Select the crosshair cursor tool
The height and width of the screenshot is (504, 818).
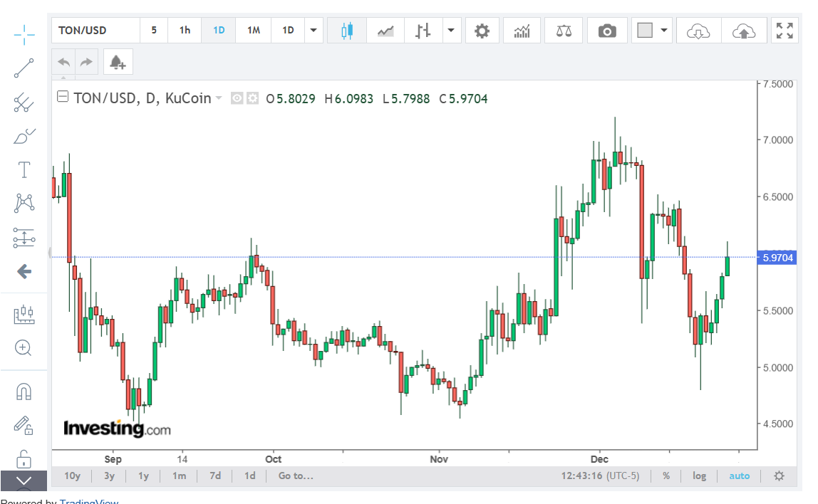click(24, 35)
